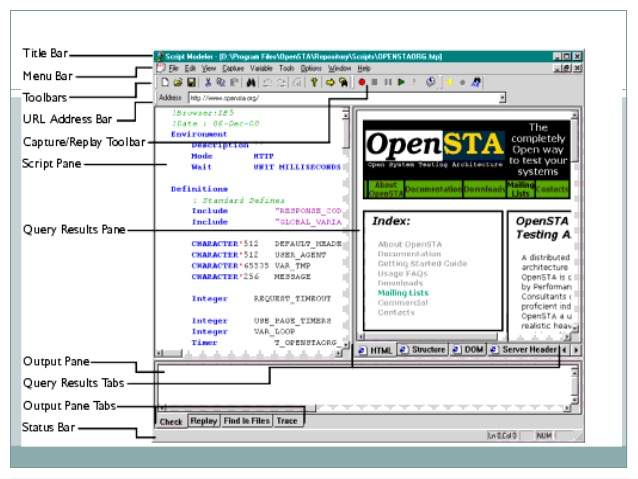638x479 pixels.
Task: Select the Replay output tab
Action: [x=203, y=421]
